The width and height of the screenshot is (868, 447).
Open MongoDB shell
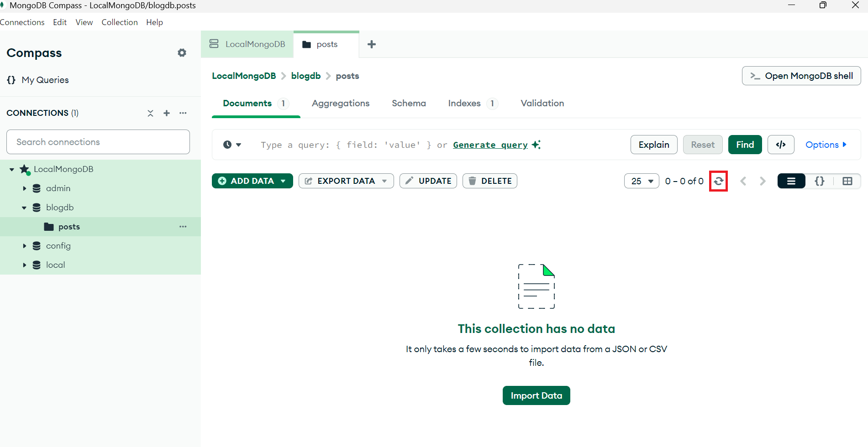coord(801,76)
